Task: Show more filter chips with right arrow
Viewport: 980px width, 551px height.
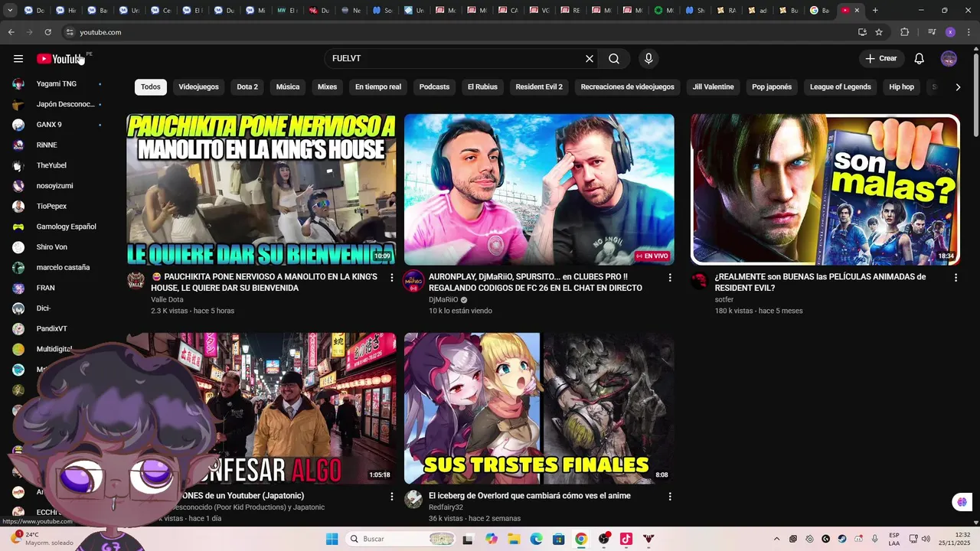Action: pyautogui.click(x=958, y=87)
